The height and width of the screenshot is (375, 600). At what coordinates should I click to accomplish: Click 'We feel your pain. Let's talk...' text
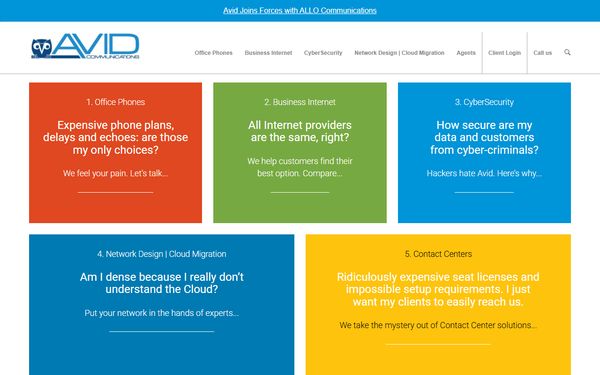116,173
